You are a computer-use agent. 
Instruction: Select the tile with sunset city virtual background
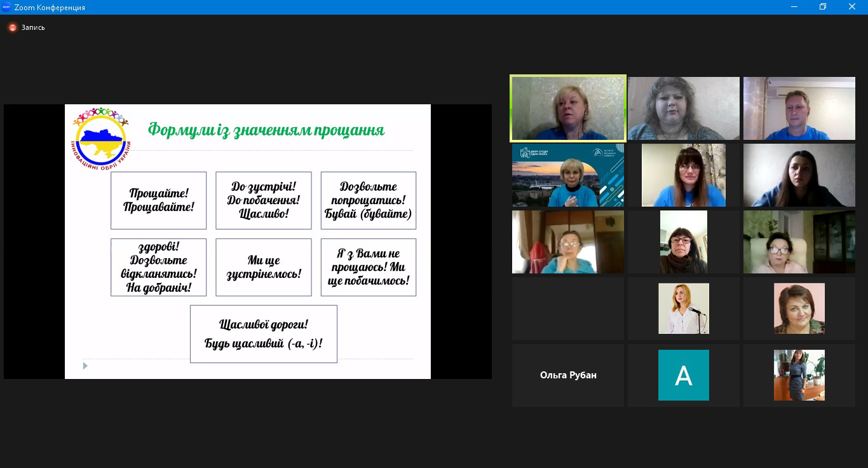[568, 175]
